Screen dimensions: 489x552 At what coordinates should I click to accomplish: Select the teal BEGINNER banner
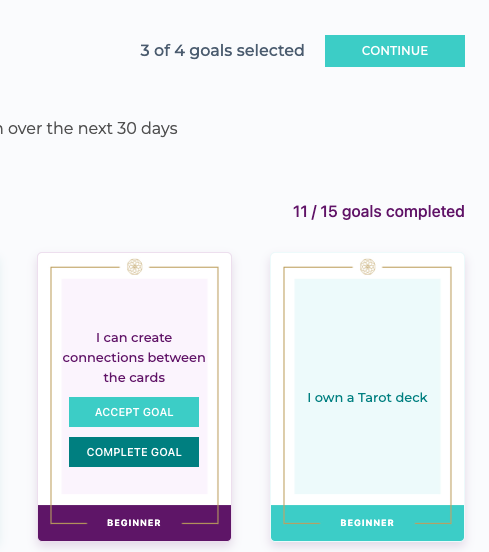pyautogui.click(x=368, y=523)
